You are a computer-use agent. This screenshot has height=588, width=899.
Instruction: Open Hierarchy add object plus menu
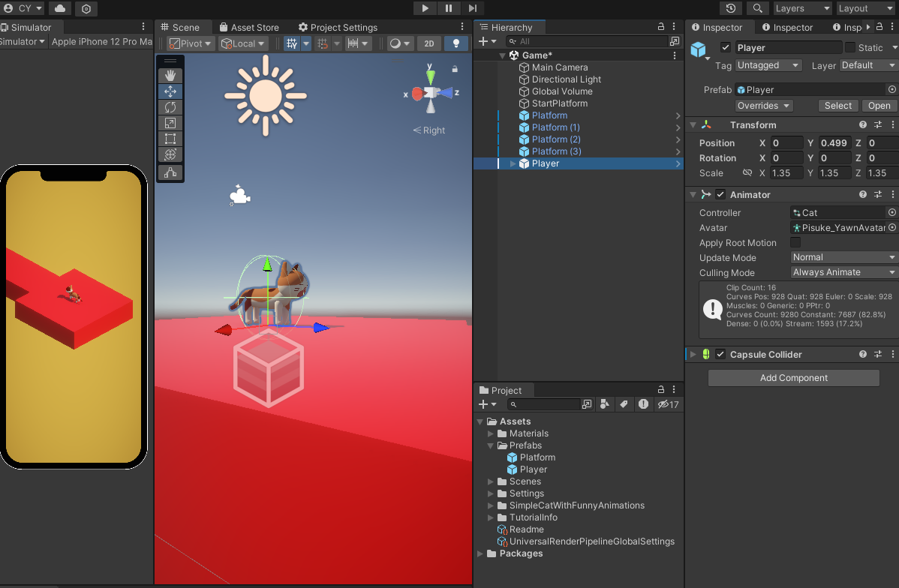click(487, 41)
